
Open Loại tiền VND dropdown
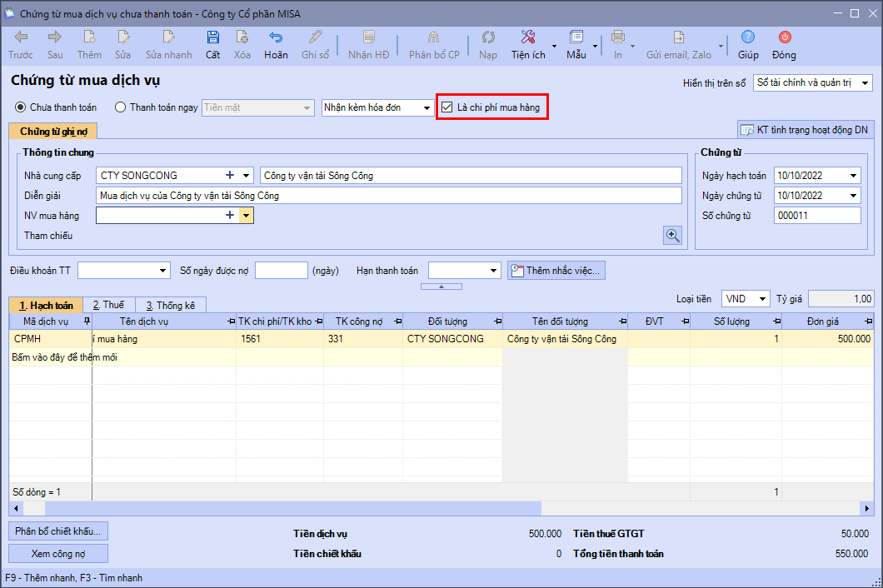pyautogui.click(x=761, y=299)
